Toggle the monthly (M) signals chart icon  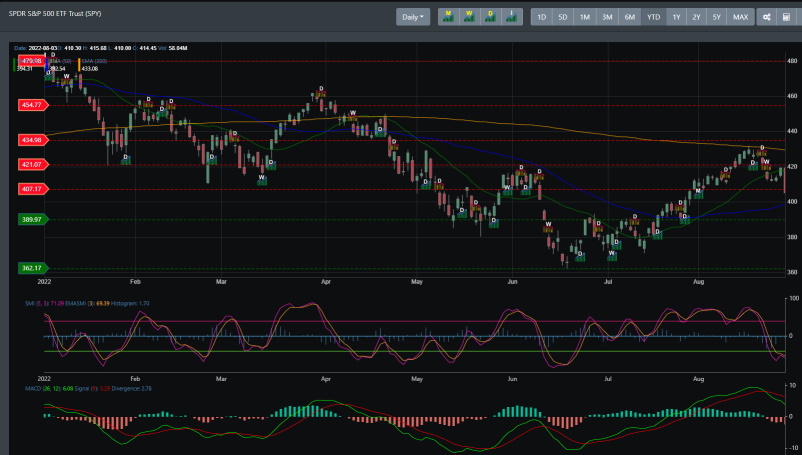click(x=449, y=17)
